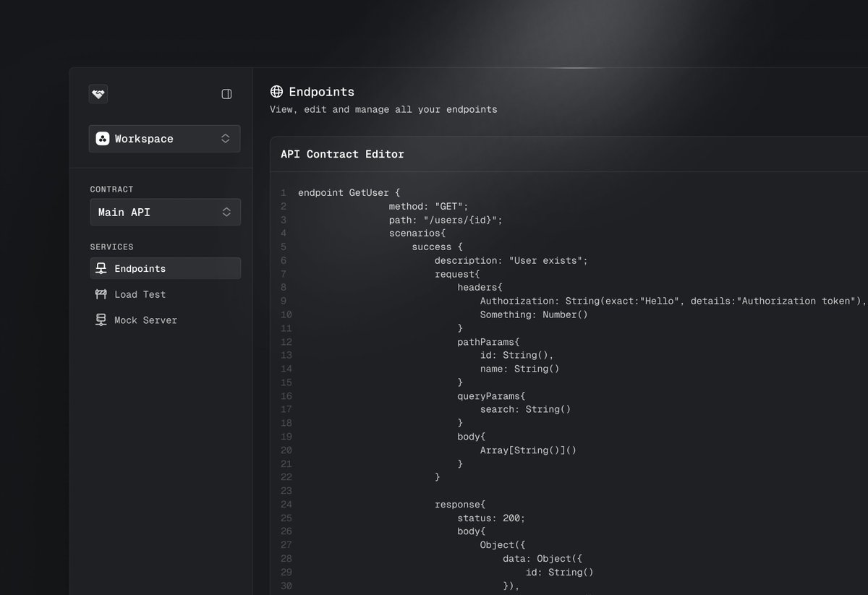This screenshot has width=868, height=595.
Task: Open the Main API contract dropdown
Action: point(165,213)
